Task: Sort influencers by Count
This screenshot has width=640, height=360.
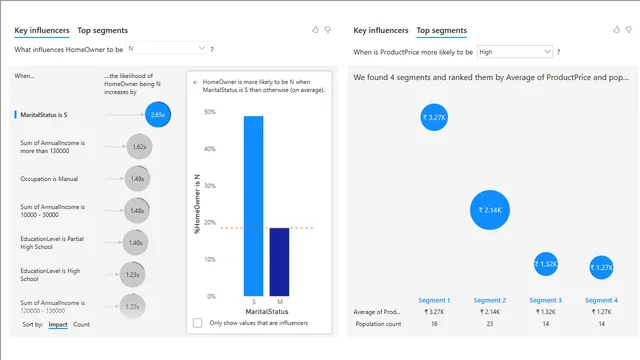Action: pos(81,324)
